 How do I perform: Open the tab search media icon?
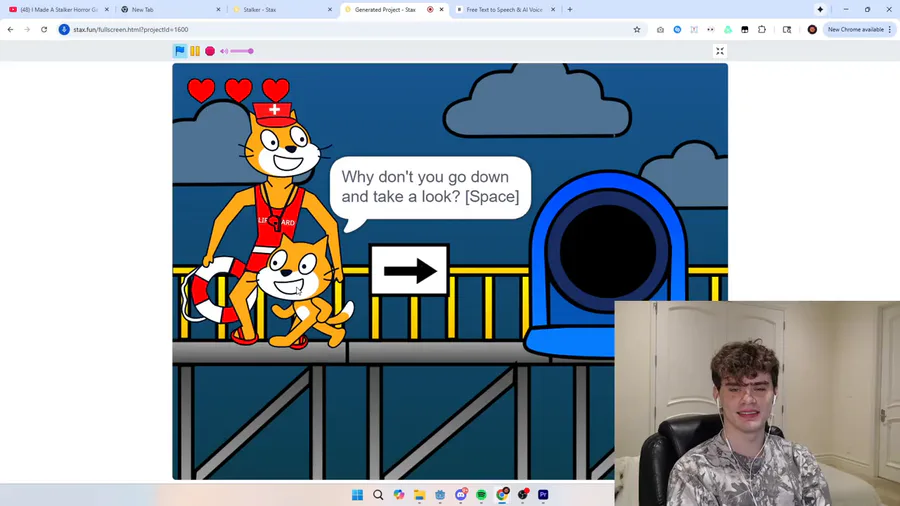[787, 29]
